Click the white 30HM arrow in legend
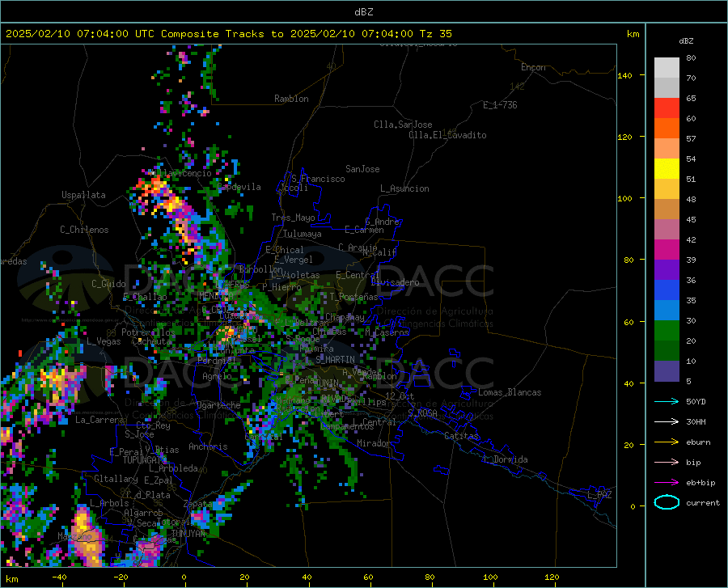This screenshot has width=728, height=588. coord(667,422)
